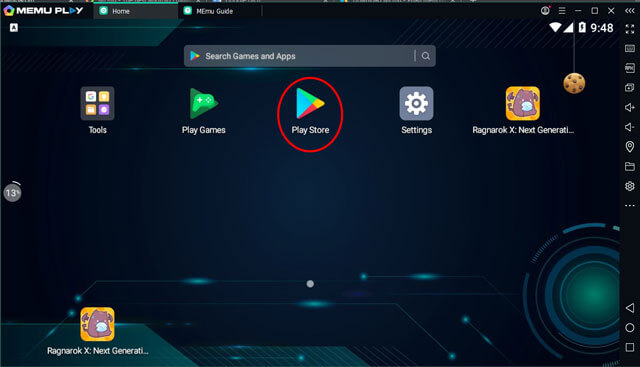Toggle fullscreen mode in the sidebar

pyautogui.click(x=630, y=29)
